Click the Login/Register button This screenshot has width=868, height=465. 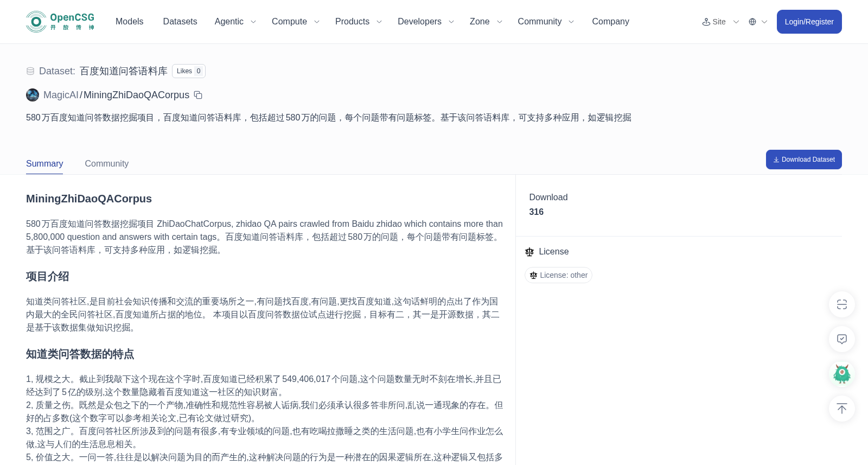pyautogui.click(x=809, y=22)
